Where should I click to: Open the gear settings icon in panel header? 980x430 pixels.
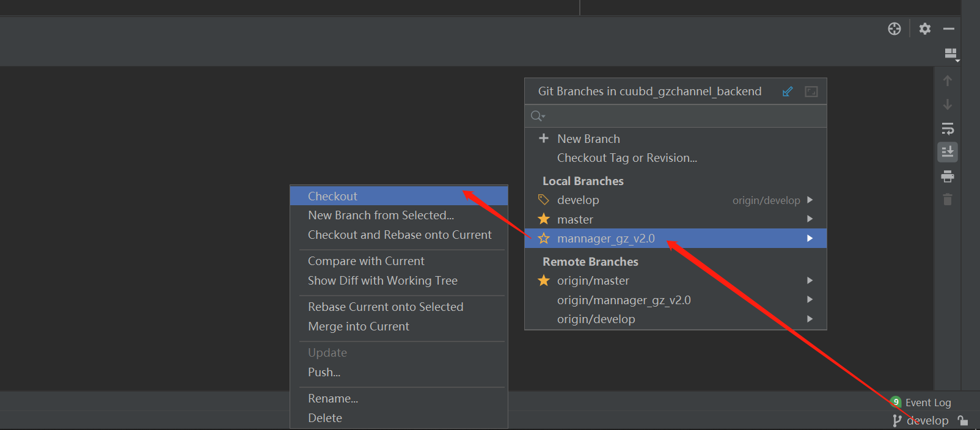pos(925,29)
